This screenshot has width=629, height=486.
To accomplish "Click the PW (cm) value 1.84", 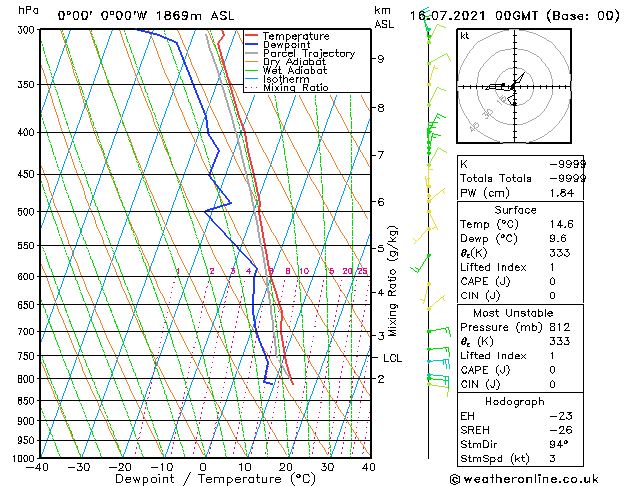I will click(562, 193).
